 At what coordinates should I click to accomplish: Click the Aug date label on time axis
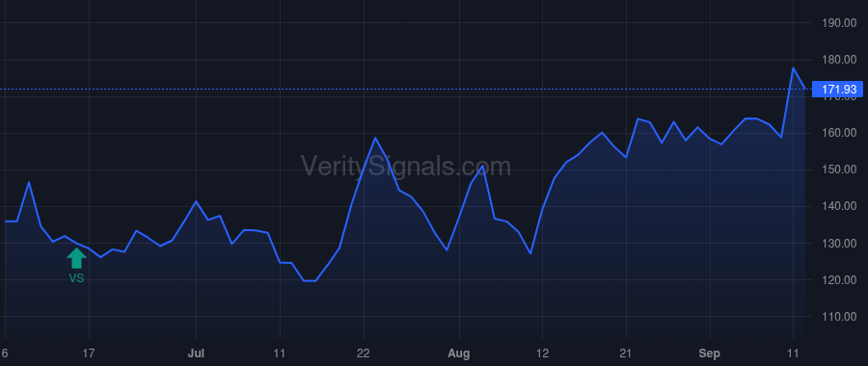[459, 353]
